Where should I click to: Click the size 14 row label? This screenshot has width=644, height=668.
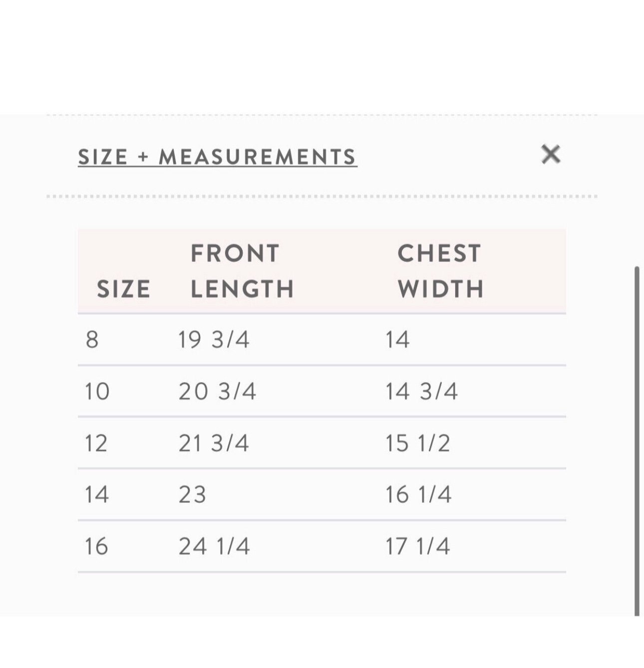click(97, 494)
